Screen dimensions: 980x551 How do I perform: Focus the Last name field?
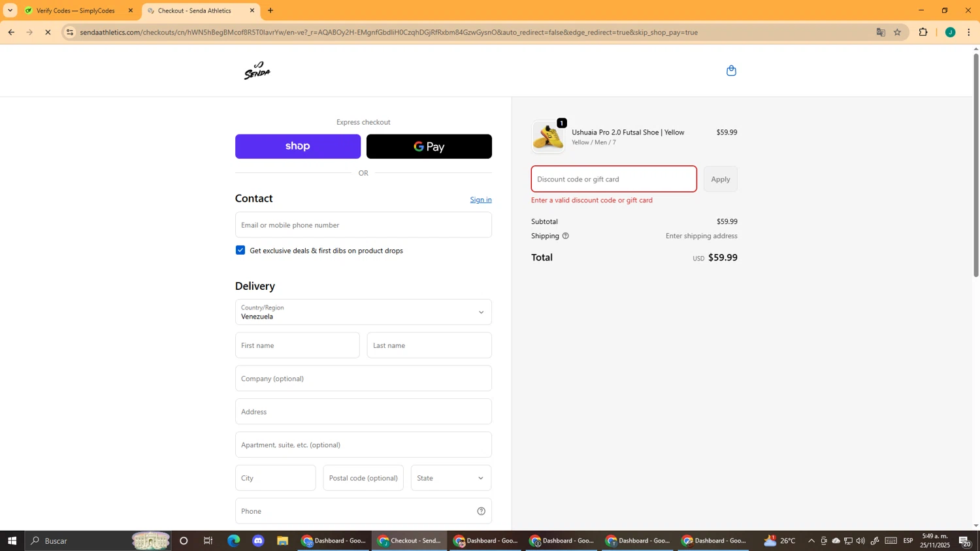coord(429,345)
